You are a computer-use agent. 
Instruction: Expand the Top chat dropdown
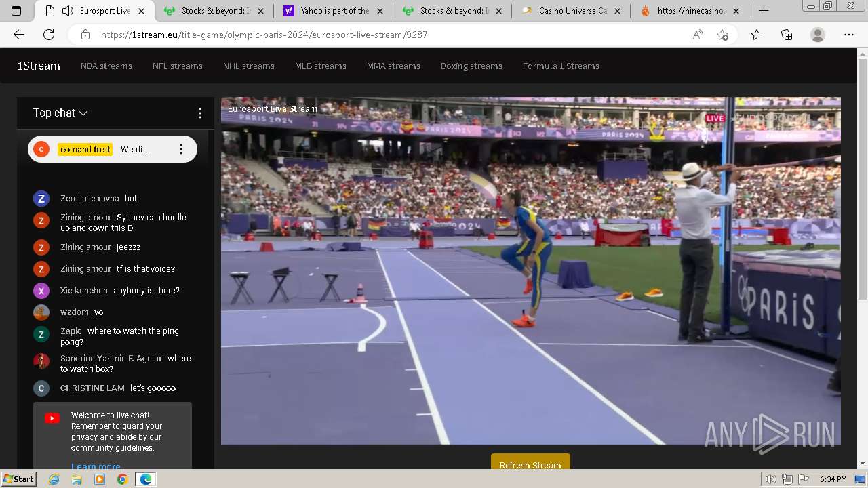(60, 113)
